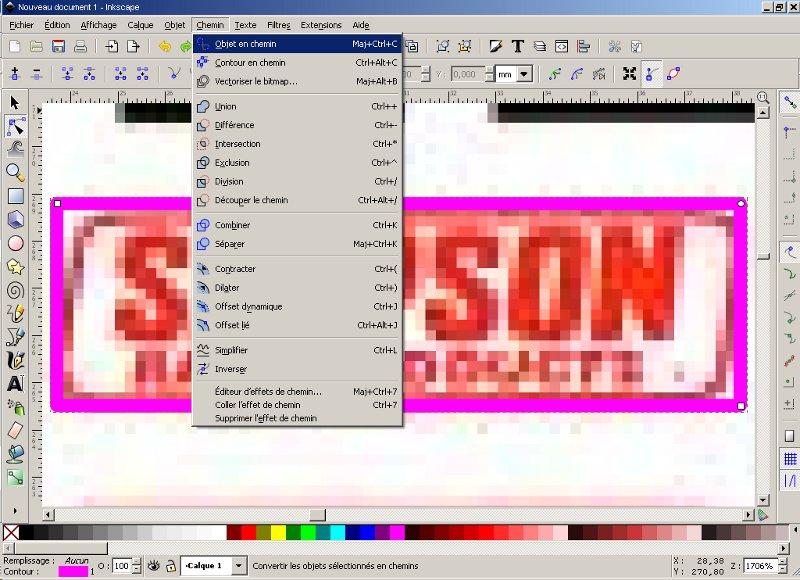The height and width of the screenshot is (580, 800).
Task: Open Text and Font dialog icon
Action: click(517, 46)
